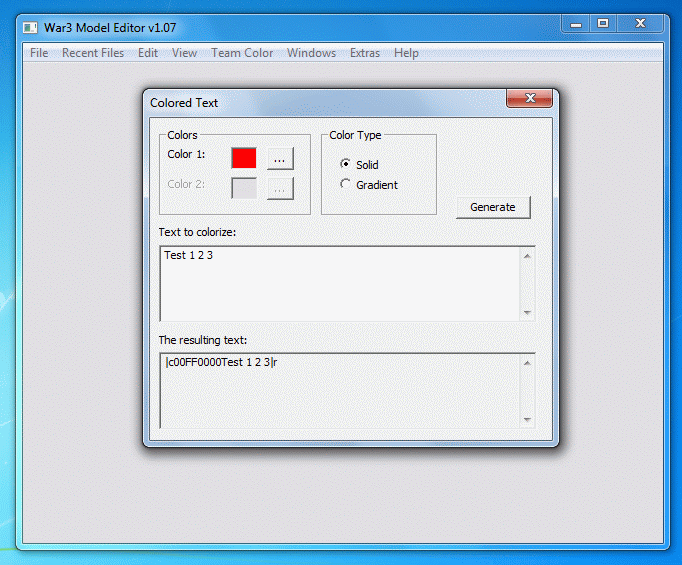Open the Extras menu
Viewport: 682px width, 565px height.
point(364,53)
